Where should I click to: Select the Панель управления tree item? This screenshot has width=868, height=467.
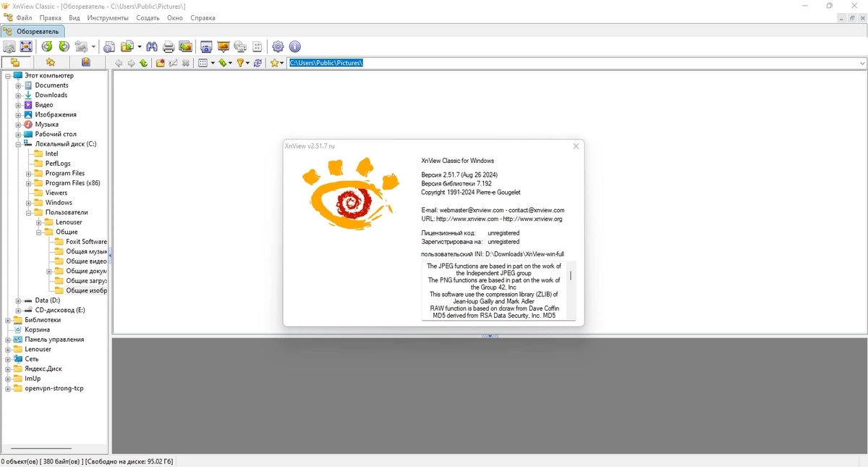tap(54, 340)
